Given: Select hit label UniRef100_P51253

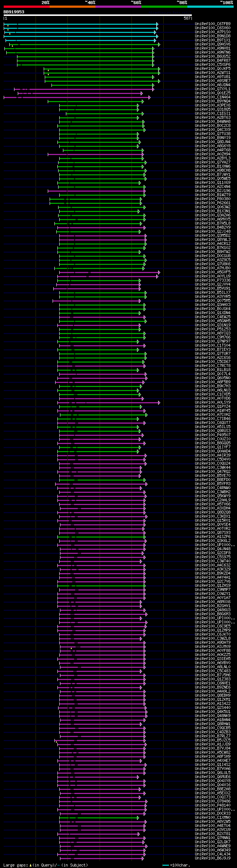Looking at the screenshot, I should [213, 329].
